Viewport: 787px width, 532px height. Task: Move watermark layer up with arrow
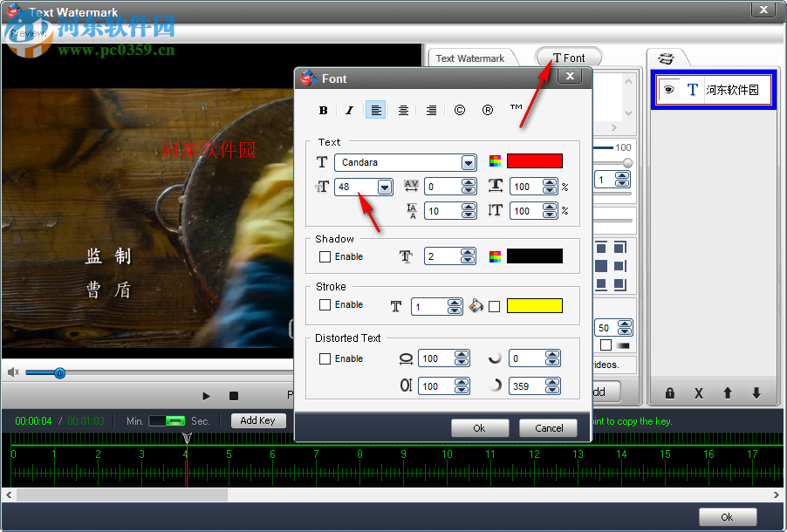tap(727, 393)
